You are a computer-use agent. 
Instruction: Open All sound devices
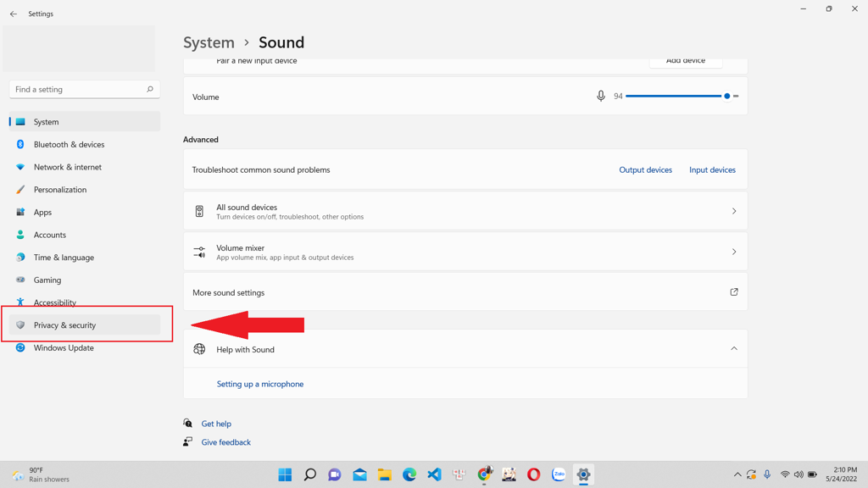click(x=465, y=211)
